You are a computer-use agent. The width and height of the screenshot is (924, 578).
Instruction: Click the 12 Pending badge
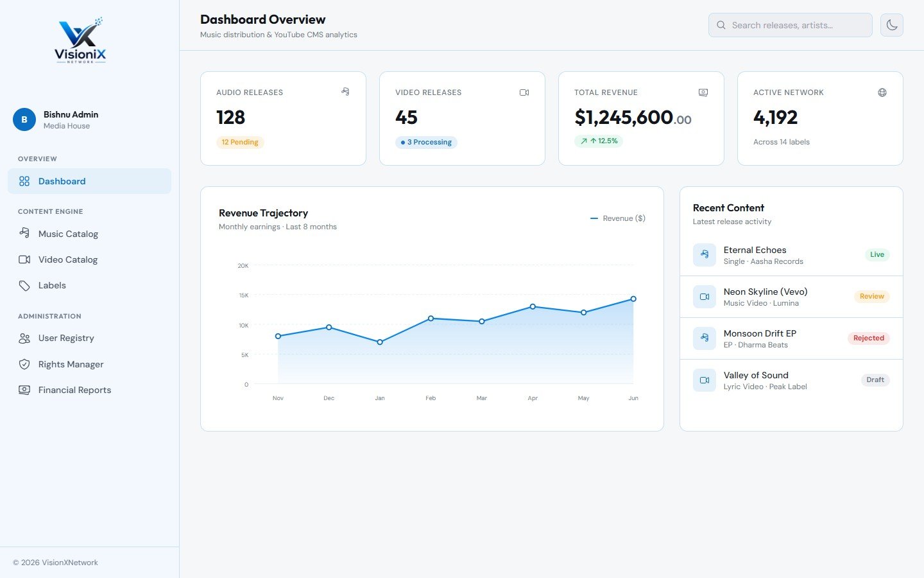(240, 143)
